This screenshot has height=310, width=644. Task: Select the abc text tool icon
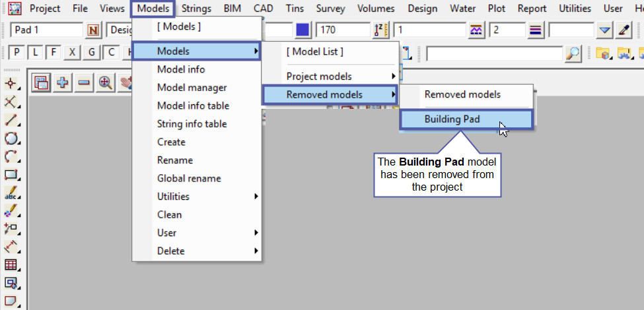pyautogui.click(x=11, y=193)
